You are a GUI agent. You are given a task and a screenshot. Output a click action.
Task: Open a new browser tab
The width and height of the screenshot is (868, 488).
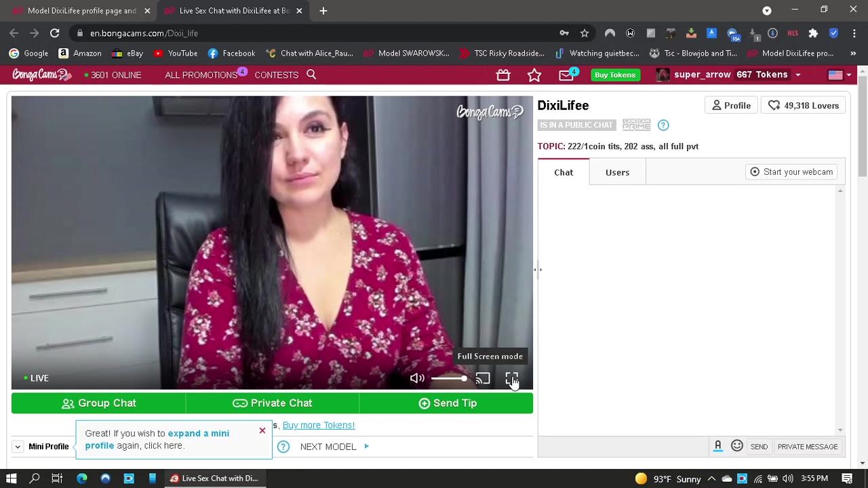point(323,11)
